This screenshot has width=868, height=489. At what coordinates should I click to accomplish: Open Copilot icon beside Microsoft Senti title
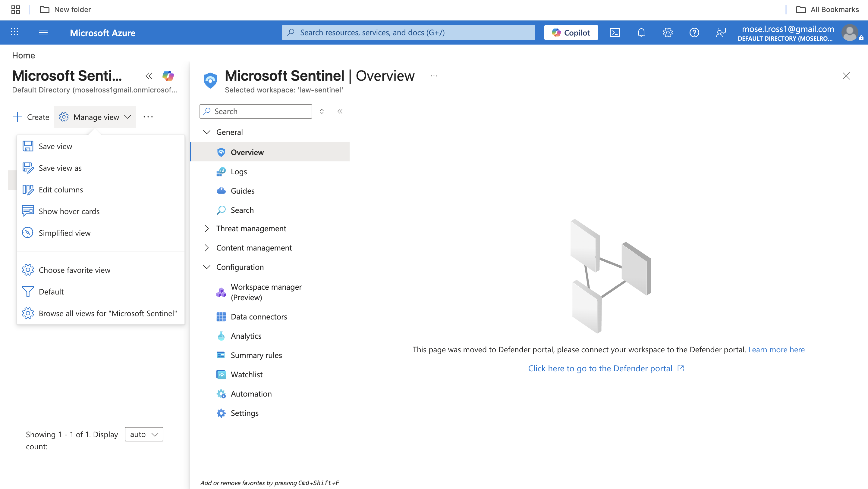168,76
